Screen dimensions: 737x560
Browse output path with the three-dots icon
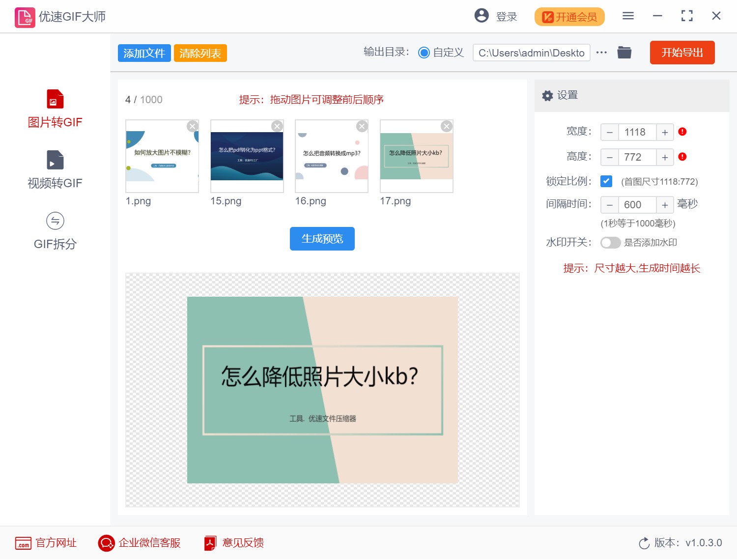pyautogui.click(x=601, y=53)
